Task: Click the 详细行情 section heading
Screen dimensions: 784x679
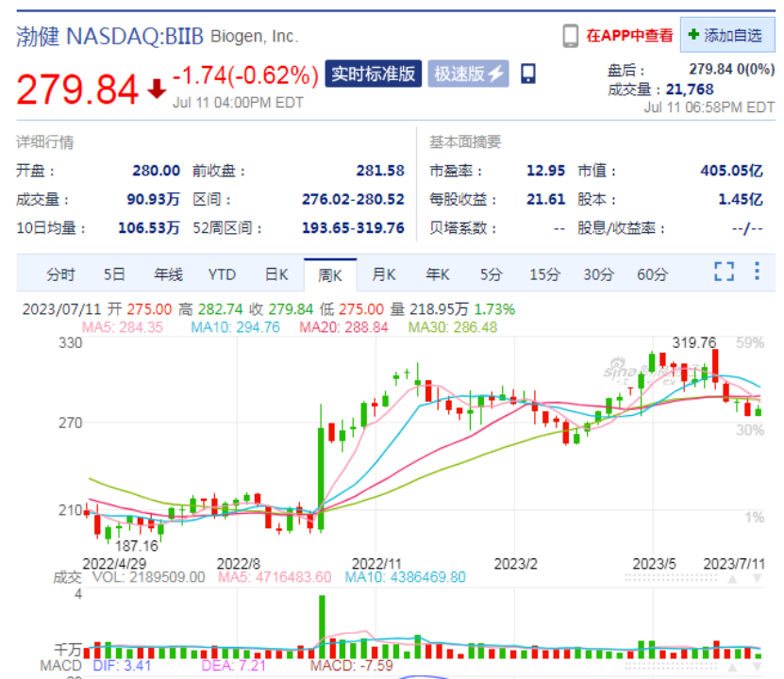Action: [45, 141]
